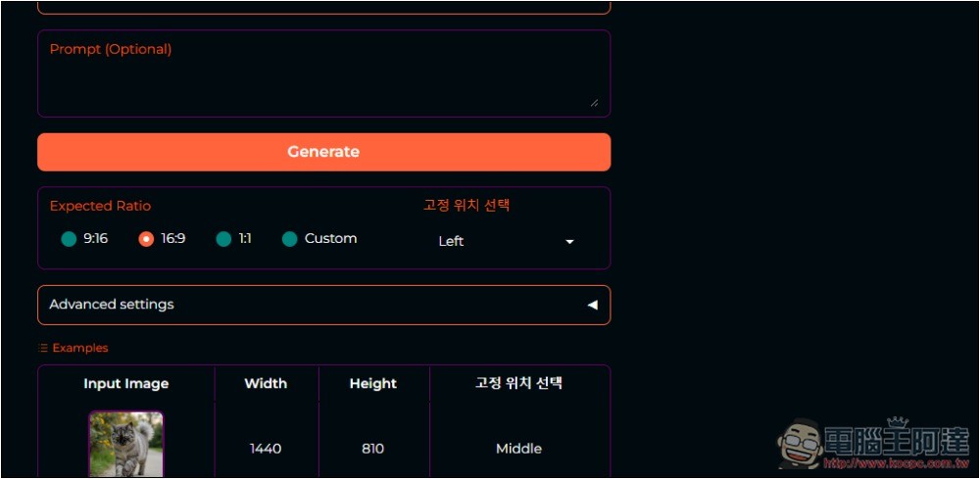Image resolution: width=980 pixels, height=479 pixels.
Task: Open the kocpc.com.tw watermark link
Action: pos(896,463)
